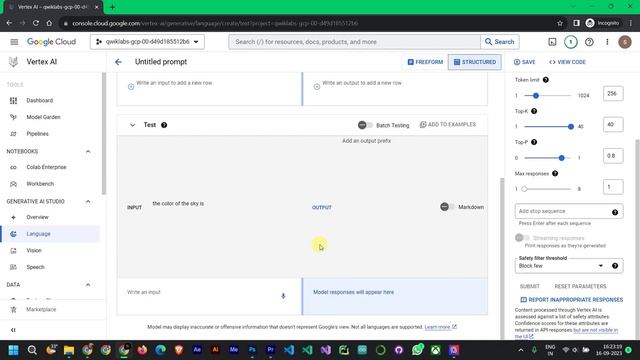Screen dimensions: 640x360
Task: Click the Top-K slider handle
Action: (x=571, y=127)
